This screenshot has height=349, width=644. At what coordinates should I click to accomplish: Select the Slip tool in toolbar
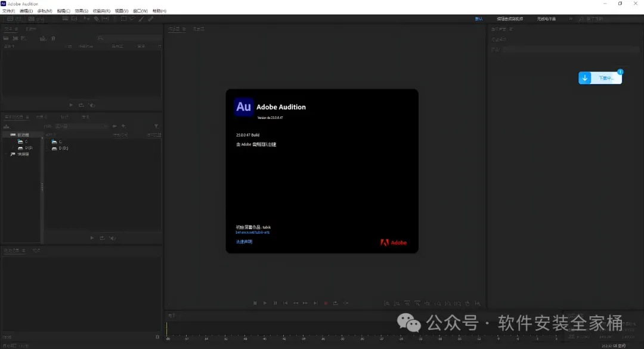click(x=106, y=18)
